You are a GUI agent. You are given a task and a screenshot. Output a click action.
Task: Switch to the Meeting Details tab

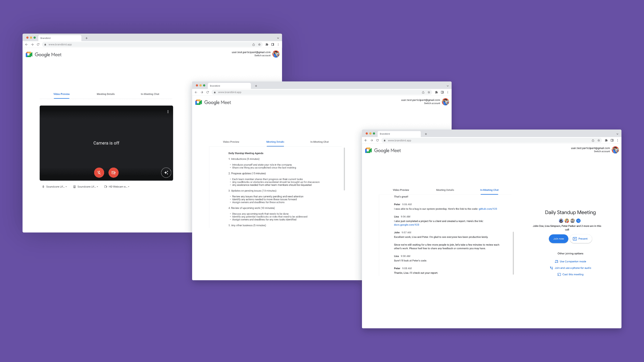(275, 141)
